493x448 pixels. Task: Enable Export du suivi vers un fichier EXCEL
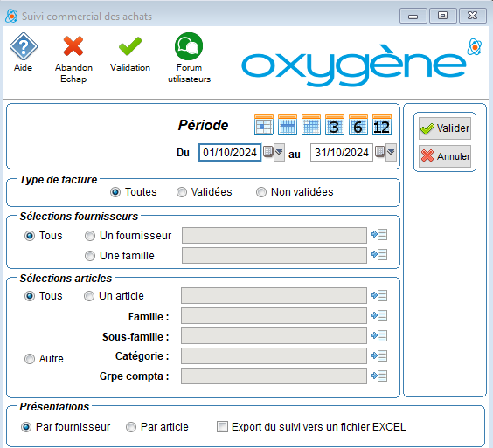222,427
